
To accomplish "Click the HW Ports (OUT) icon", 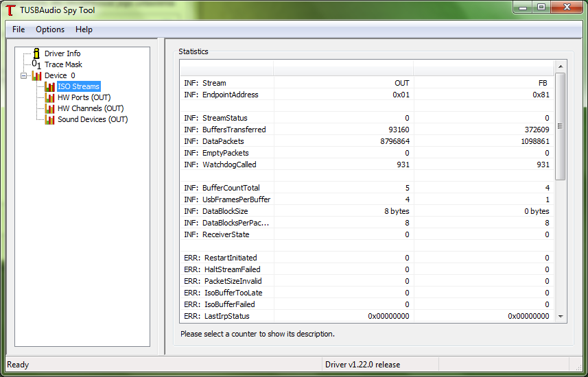I will [x=49, y=97].
